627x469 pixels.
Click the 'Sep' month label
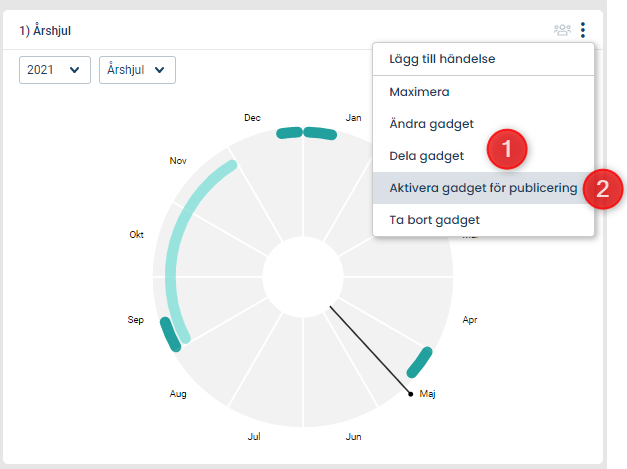tap(136, 320)
